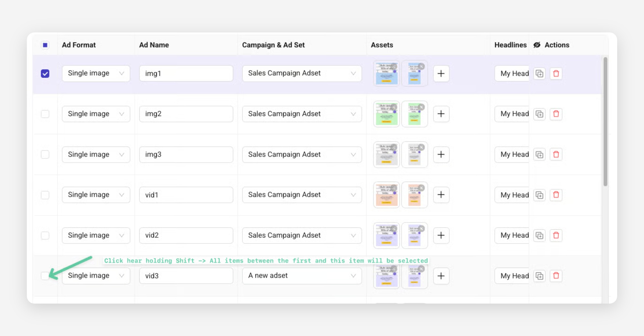Click the green img2 asset thumbnail
Image resolution: width=644 pixels, height=336 pixels.
click(386, 115)
